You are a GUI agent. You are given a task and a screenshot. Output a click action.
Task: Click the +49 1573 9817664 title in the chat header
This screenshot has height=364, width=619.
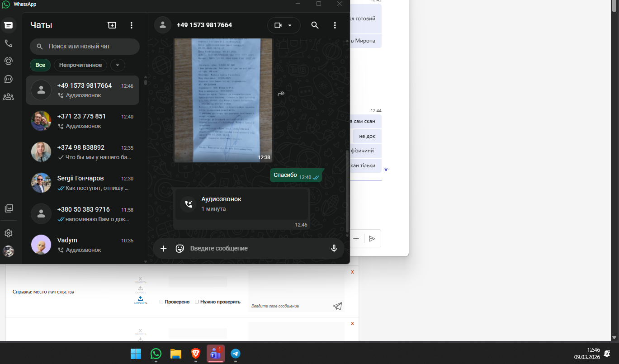pos(204,25)
